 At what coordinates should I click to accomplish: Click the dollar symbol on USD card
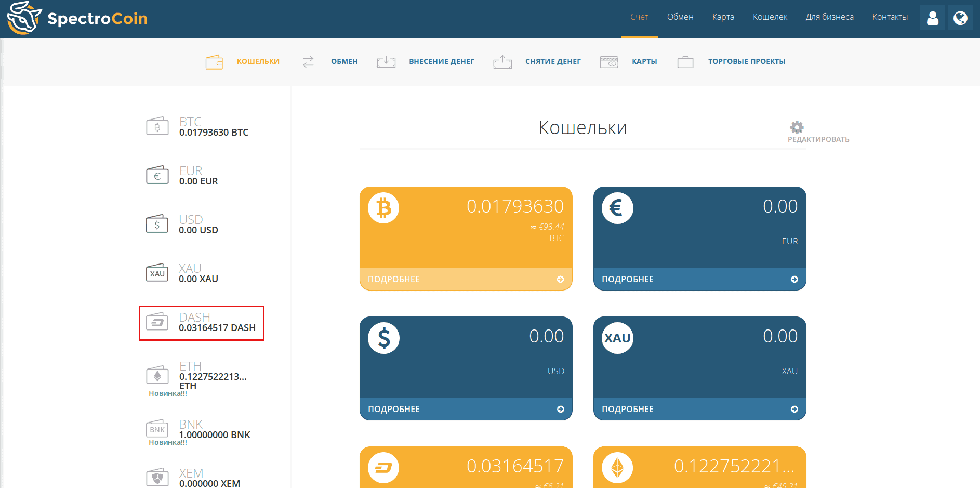pyautogui.click(x=383, y=338)
